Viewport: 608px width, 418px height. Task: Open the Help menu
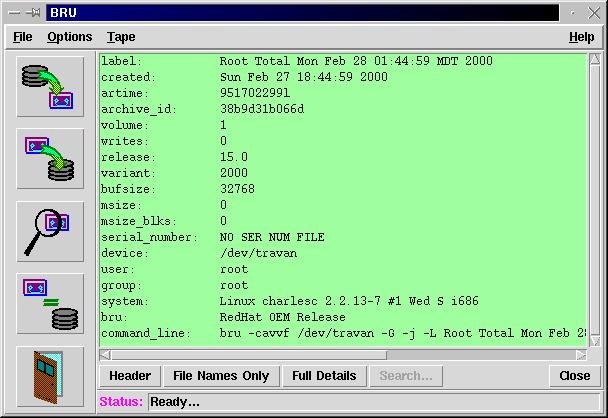click(x=581, y=37)
